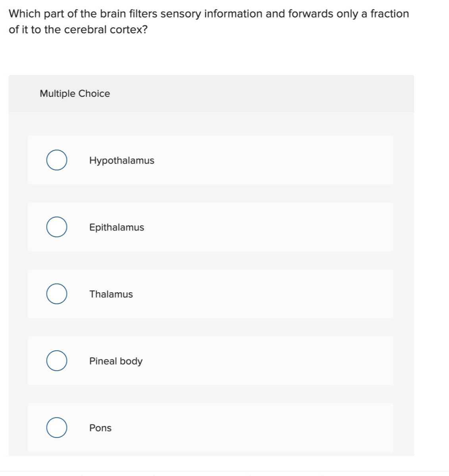Image resolution: width=449 pixels, height=476 pixels.
Task: Click blank space in the Pons option card
Action: 278,428
